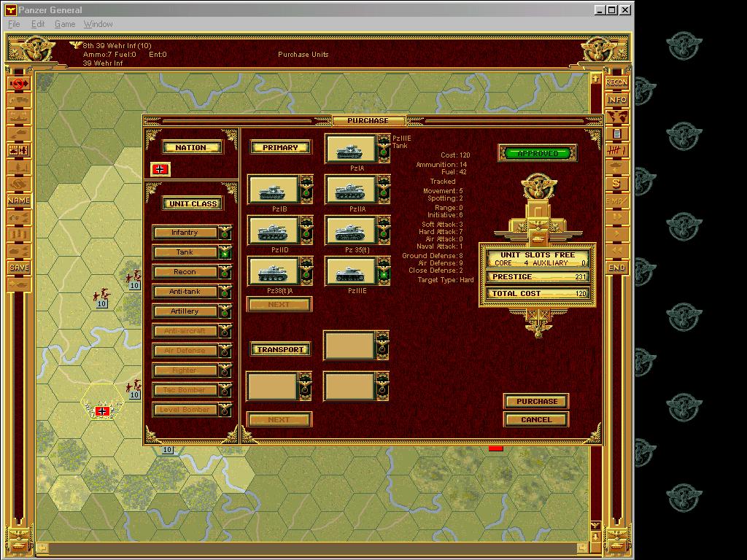The height and width of the screenshot is (560, 747).
Task: Select the Tank unit class
Action: [x=192, y=252]
